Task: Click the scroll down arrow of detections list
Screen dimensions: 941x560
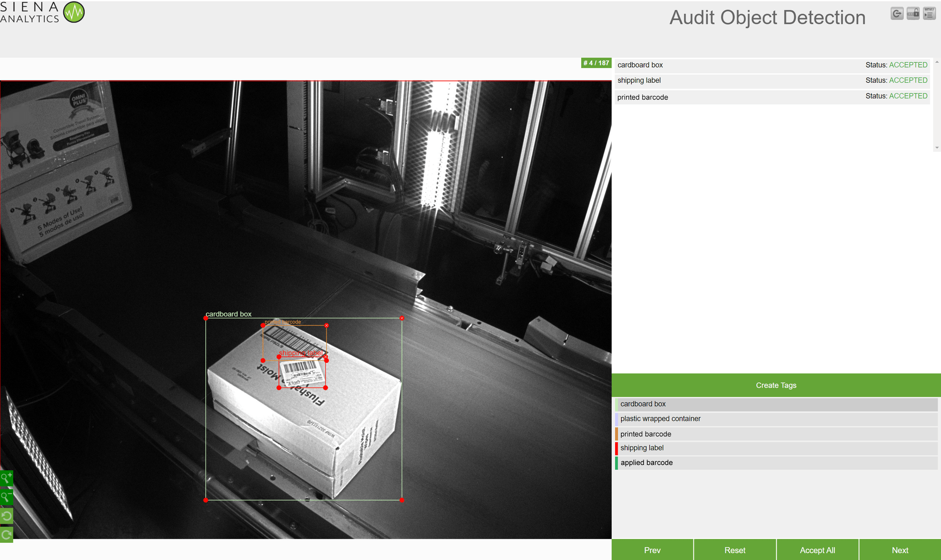Action: tap(937, 147)
